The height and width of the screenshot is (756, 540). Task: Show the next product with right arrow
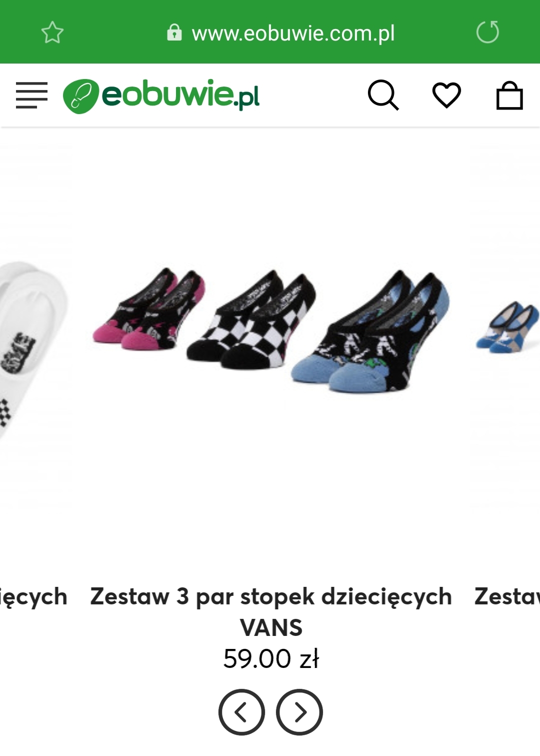coord(299,712)
